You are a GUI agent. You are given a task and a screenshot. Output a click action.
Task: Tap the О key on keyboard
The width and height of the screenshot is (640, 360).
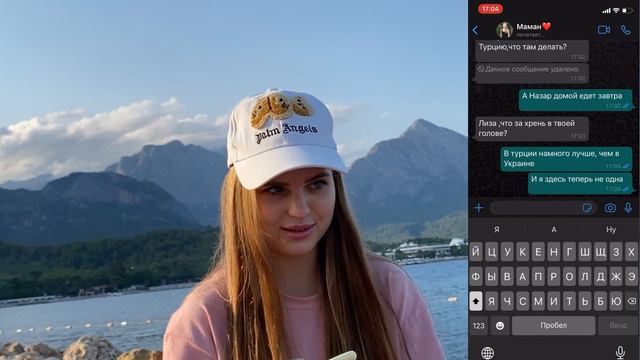click(569, 277)
